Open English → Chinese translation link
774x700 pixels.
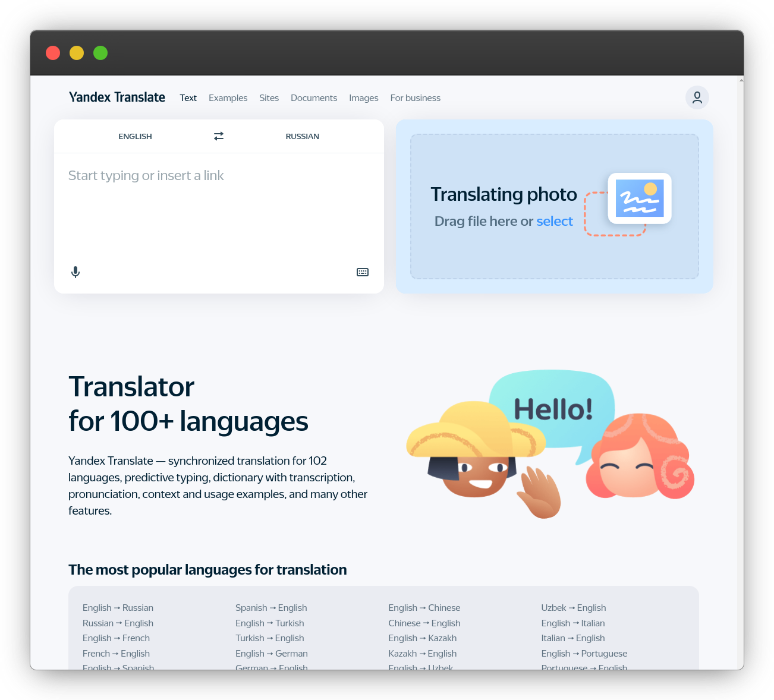click(x=424, y=608)
